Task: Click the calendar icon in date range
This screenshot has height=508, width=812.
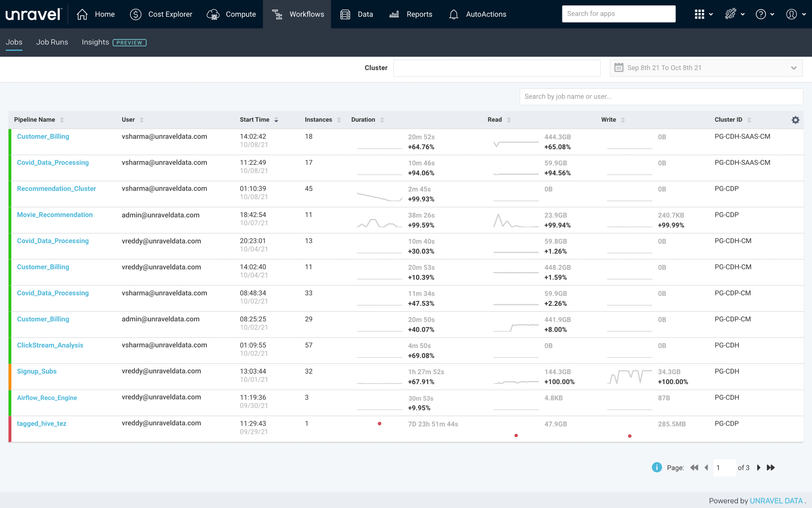Action: 619,68
